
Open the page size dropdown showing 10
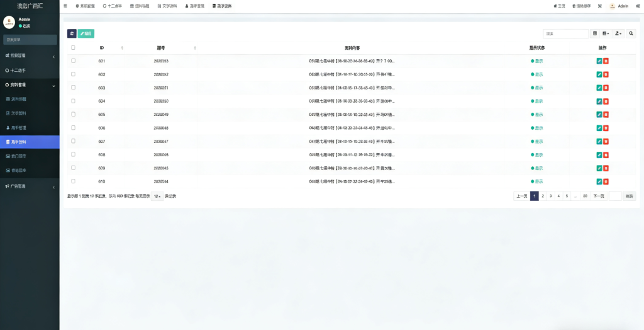(157, 196)
